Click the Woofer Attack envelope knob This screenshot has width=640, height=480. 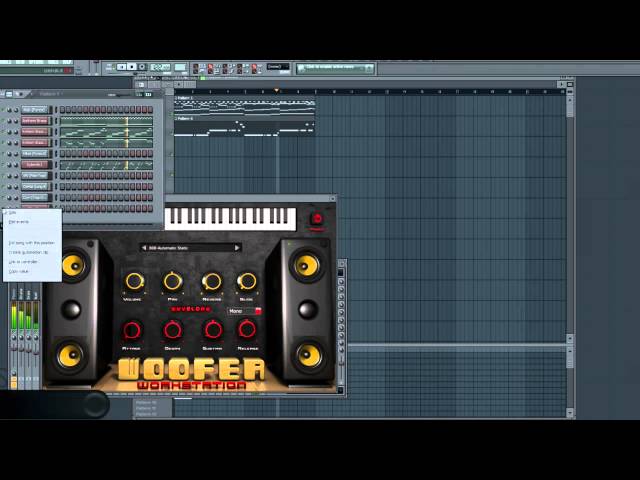(132, 330)
